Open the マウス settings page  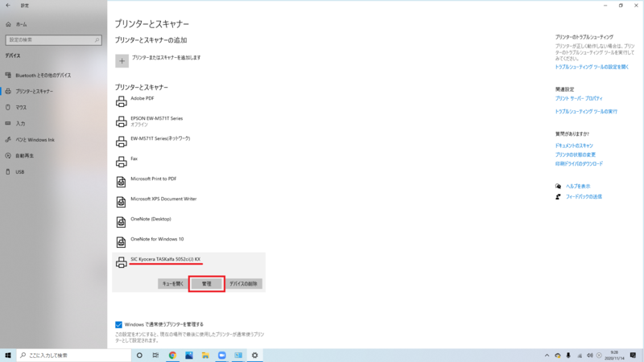tap(16, 108)
